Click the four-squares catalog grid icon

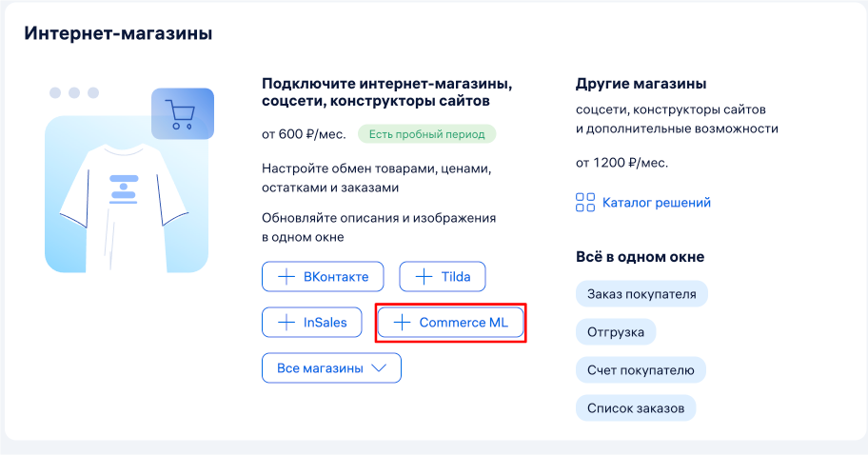[584, 203]
